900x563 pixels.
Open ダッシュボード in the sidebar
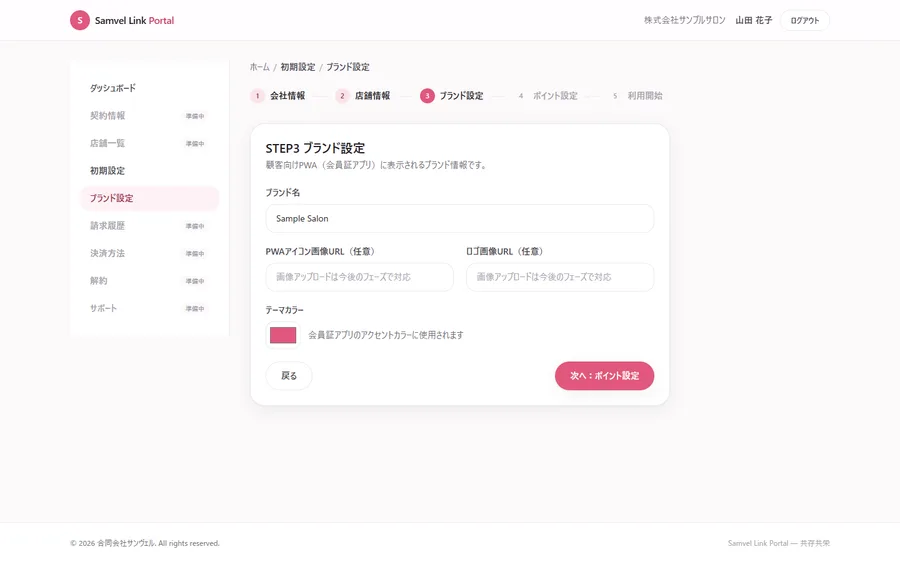(x=149, y=88)
